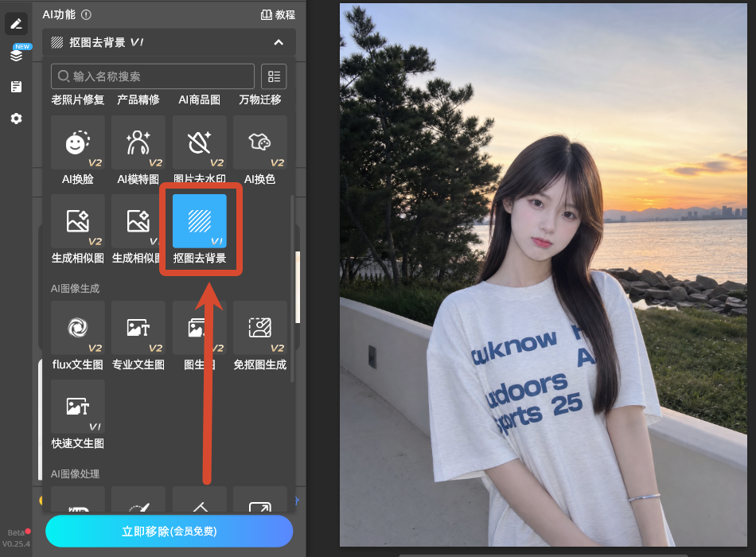Image resolution: width=756 pixels, height=557 pixels.
Task: Click the info icon beside AI功能
Action: [x=86, y=15]
